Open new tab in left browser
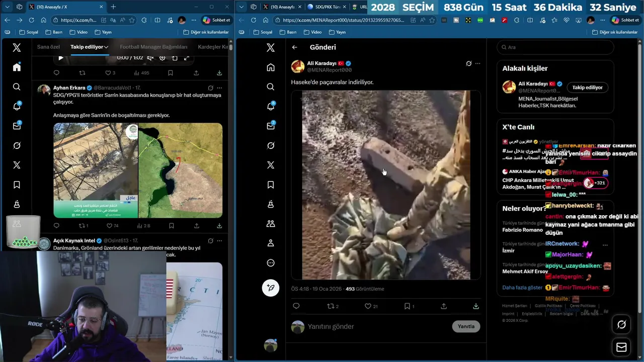 [113, 7]
